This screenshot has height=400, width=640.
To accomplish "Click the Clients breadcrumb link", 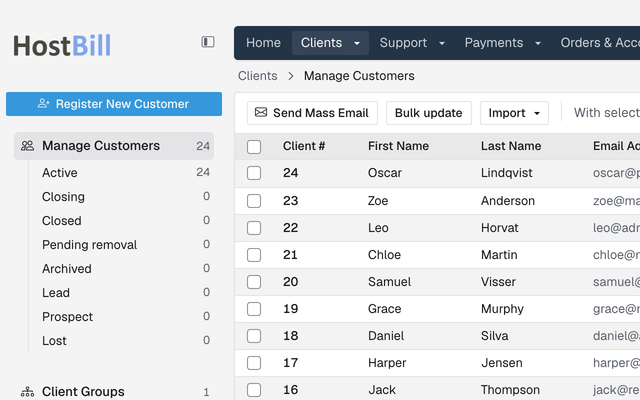I will click(x=258, y=76).
